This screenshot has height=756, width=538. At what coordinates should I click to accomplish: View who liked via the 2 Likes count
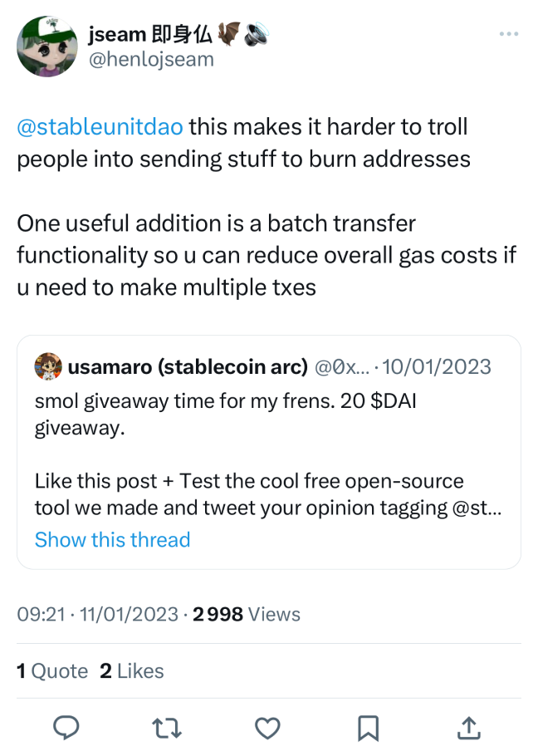tap(131, 670)
